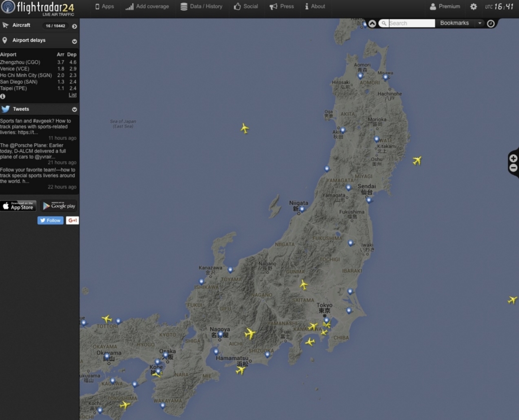Open the Premium account option
The image size is (519, 420).
coord(445,6)
